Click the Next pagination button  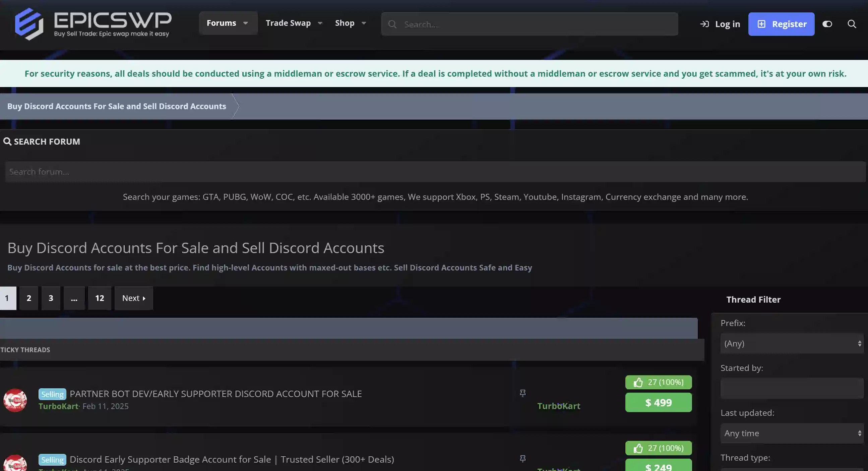coord(133,298)
